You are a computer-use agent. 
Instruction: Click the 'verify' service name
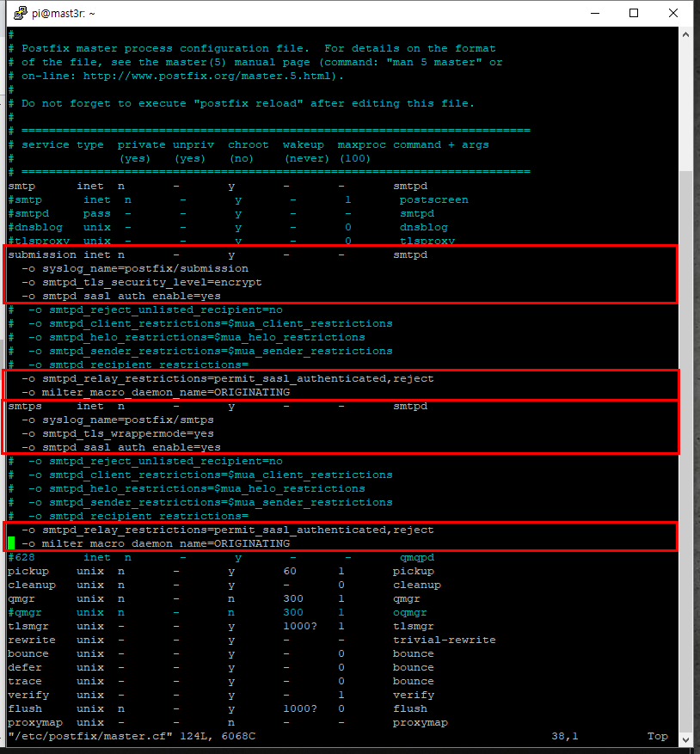28,695
